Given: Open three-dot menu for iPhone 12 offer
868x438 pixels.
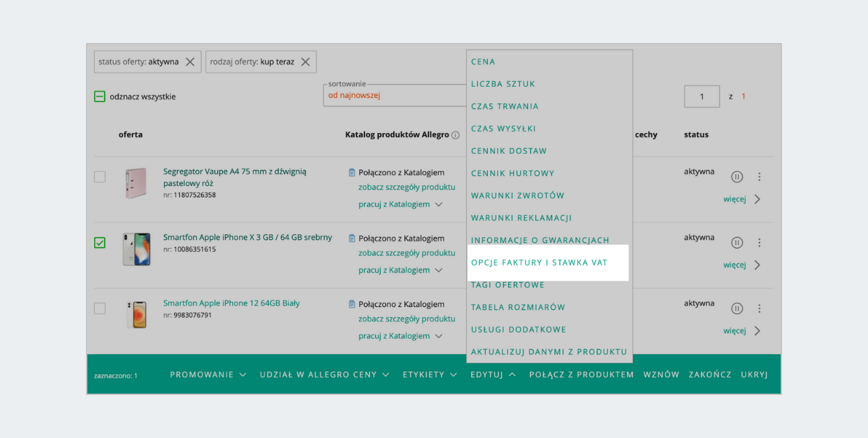Looking at the screenshot, I should pyautogui.click(x=759, y=308).
